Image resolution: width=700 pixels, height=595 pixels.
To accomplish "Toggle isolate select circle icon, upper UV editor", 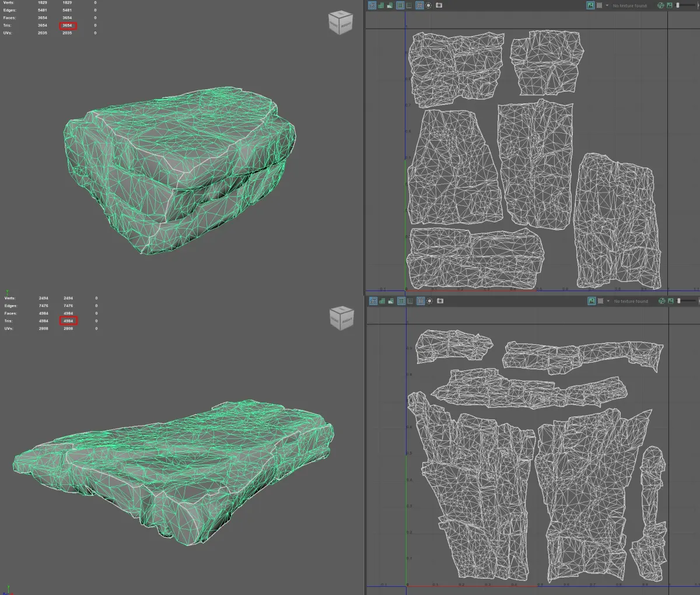I will 429,5.
